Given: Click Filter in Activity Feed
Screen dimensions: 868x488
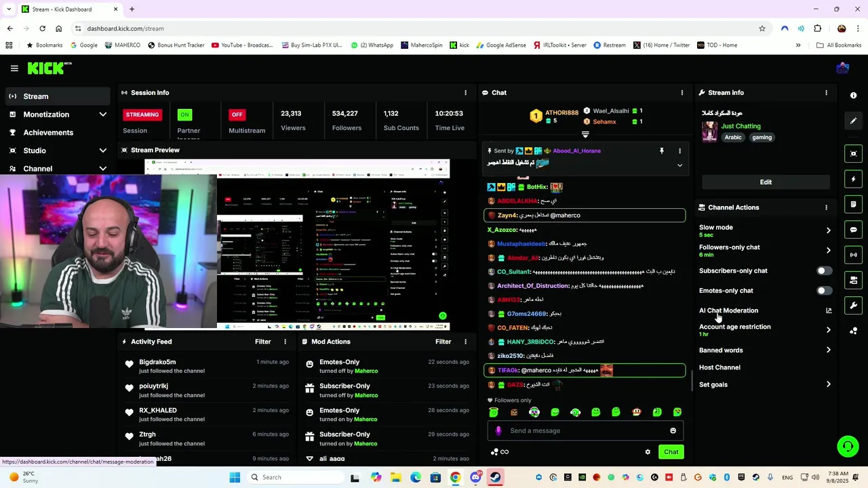Looking at the screenshot, I should (262, 342).
